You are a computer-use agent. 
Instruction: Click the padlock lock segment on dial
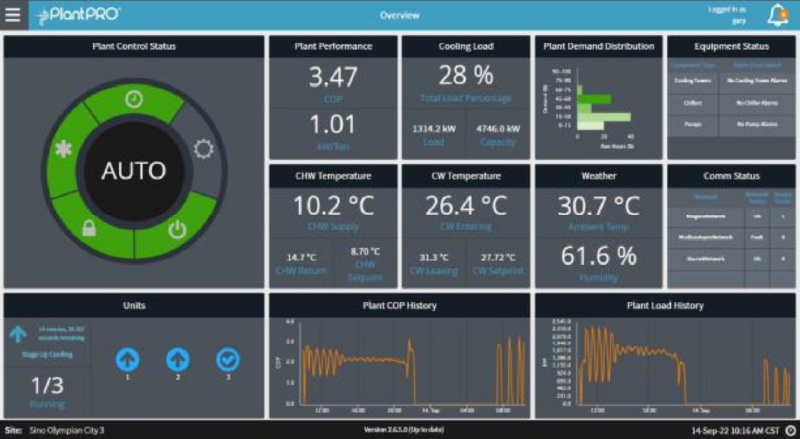click(x=88, y=229)
